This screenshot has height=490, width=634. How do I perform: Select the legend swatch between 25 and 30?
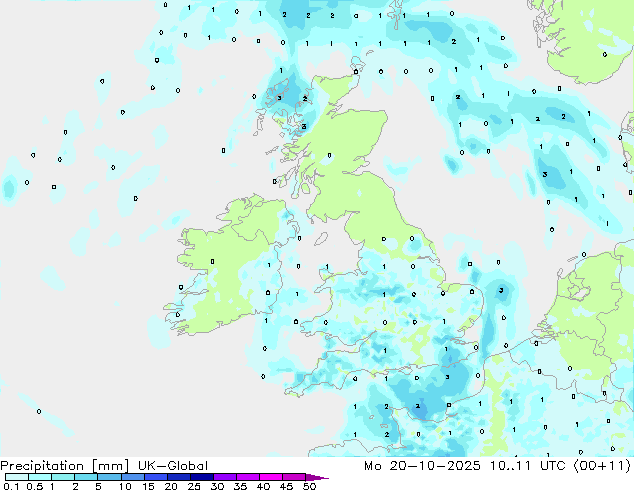click(201, 477)
